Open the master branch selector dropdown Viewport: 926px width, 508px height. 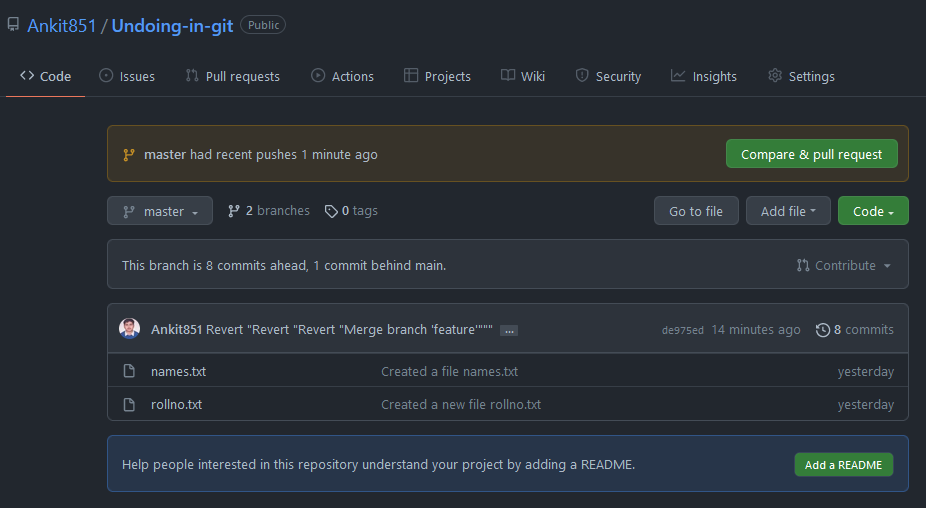click(x=160, y=211)
